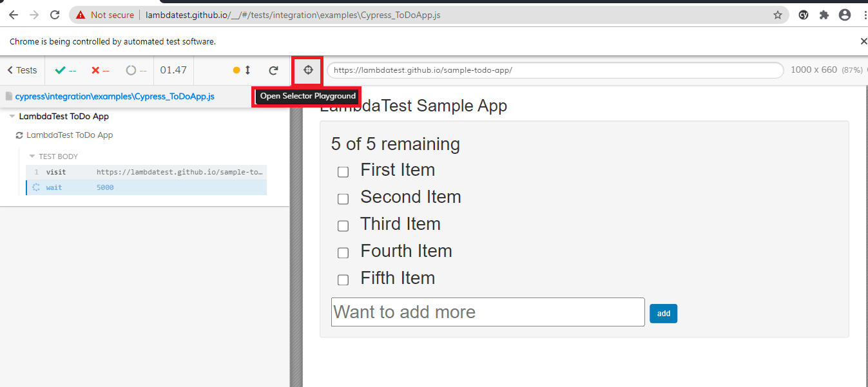Image resolution: width=868 pixels, height=387 pixels.
Task: Check the Third Item checkbox
Action: coord(343,225)
